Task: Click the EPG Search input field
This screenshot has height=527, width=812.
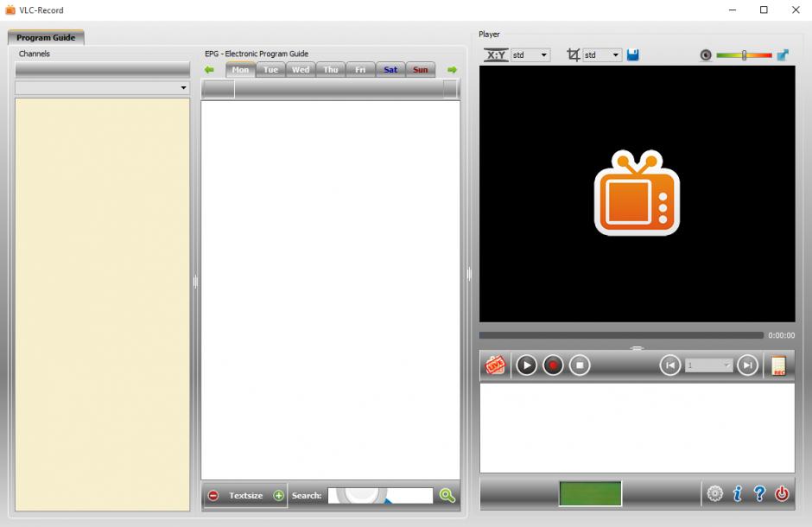Action: (380, 495)
